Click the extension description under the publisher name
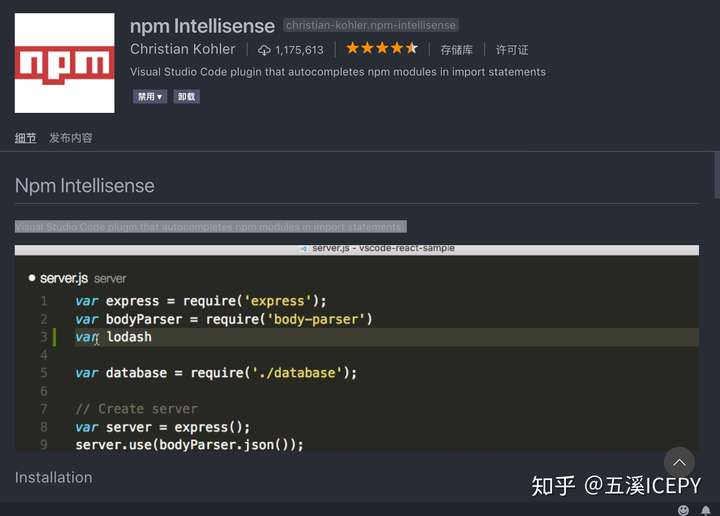This screenshot has height=516, width=720. 338,72
